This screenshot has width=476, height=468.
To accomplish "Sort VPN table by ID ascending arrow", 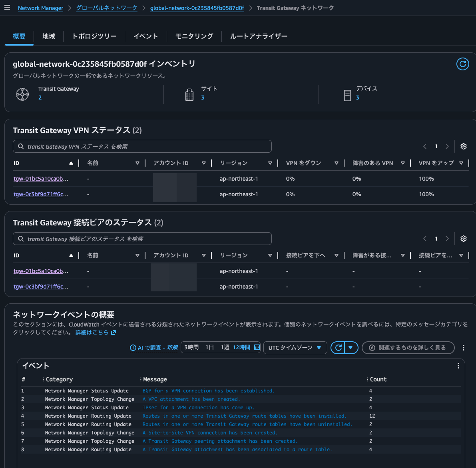I will pos(71,163).
